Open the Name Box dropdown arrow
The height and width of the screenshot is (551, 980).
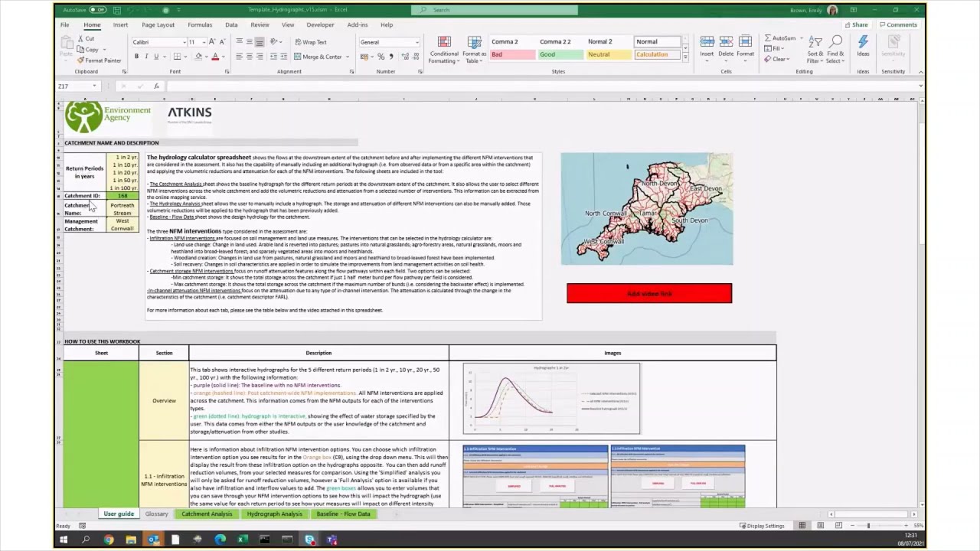(94, 86)
